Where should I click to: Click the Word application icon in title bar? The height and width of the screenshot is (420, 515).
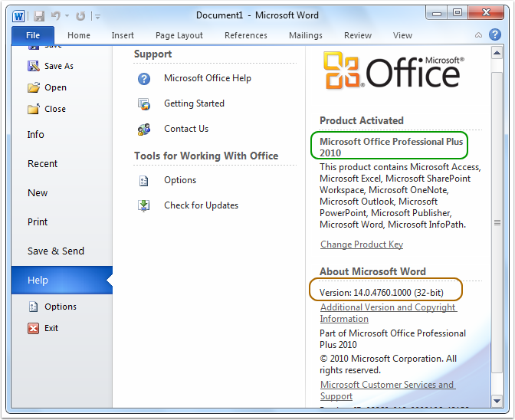click(18, 16)
